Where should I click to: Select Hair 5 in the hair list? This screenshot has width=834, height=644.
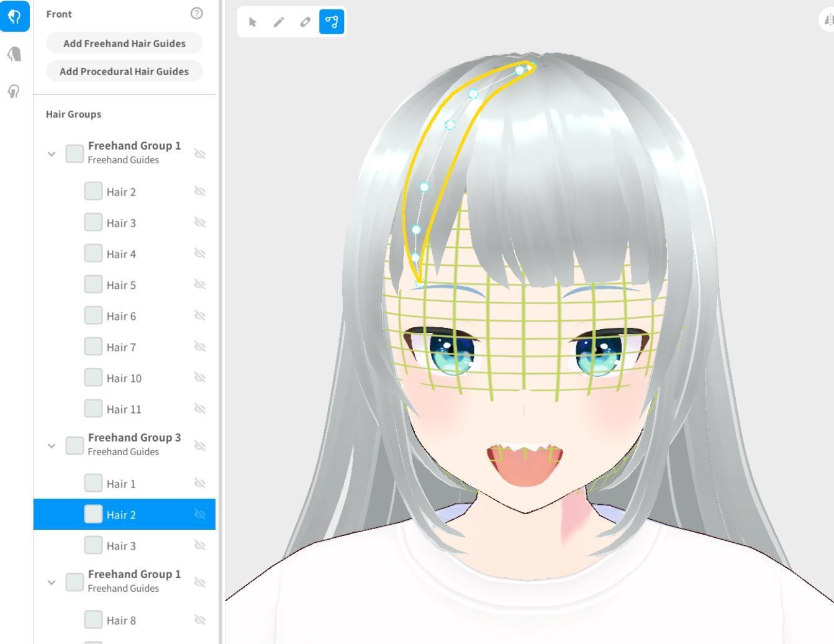tap(122, 284)
